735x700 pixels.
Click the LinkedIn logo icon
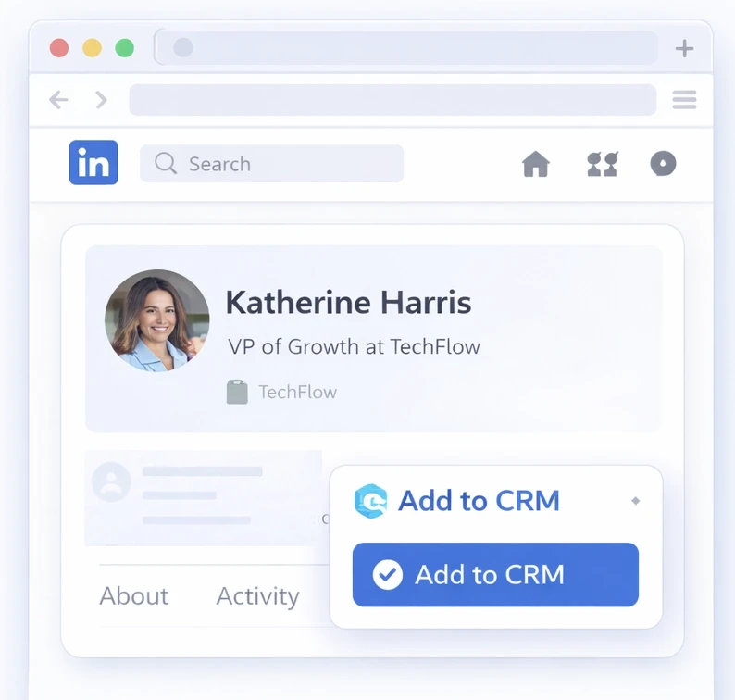tap(93, 162)
